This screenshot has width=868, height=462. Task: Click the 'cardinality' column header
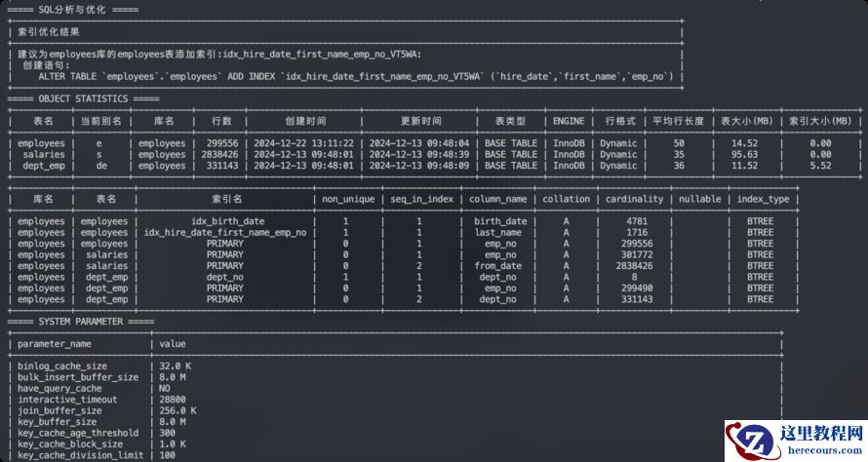[x=634, y=199]
